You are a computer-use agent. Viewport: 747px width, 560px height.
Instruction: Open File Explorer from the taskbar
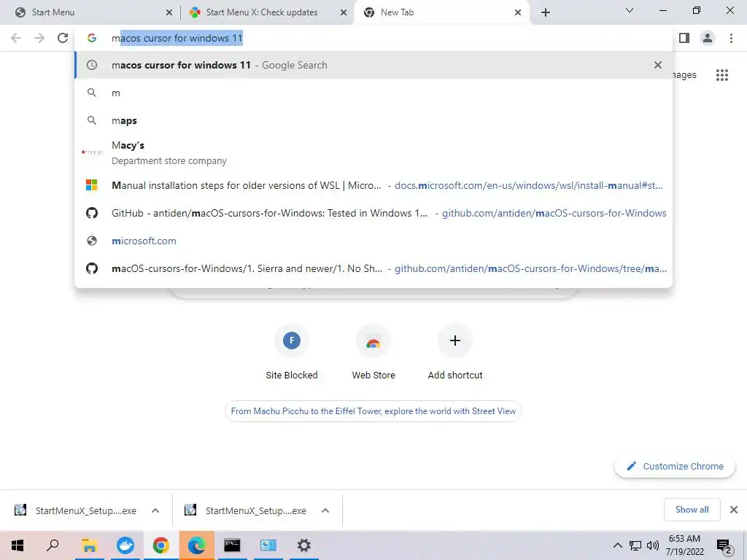tap(89, 545)
